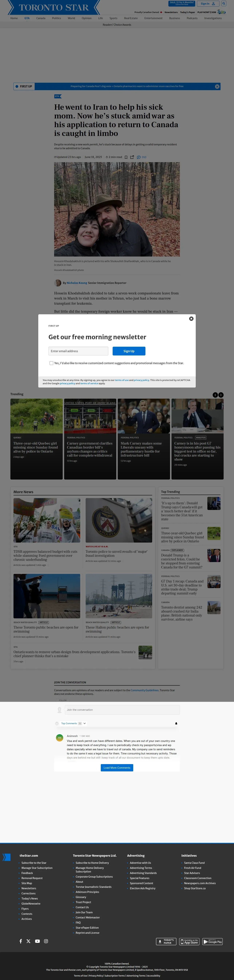The image size is (234, 980).
Task: Open Nicholas Keung author link
Action: (x=77, y=283)
